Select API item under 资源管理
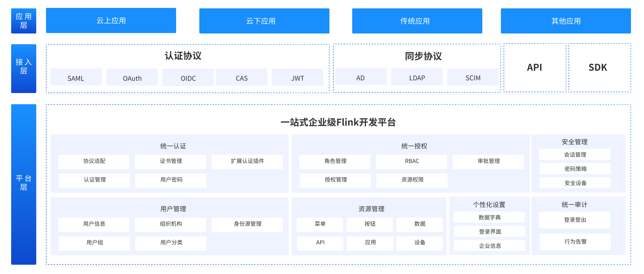Screen dimensions: 644x274 [320, 244]
